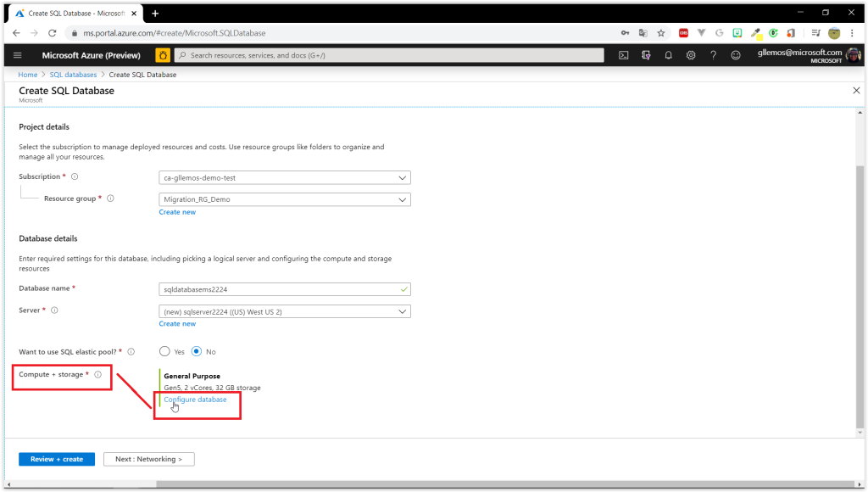
Task: Click the 'General Purpose' tier text
Action: click(192, 376)
